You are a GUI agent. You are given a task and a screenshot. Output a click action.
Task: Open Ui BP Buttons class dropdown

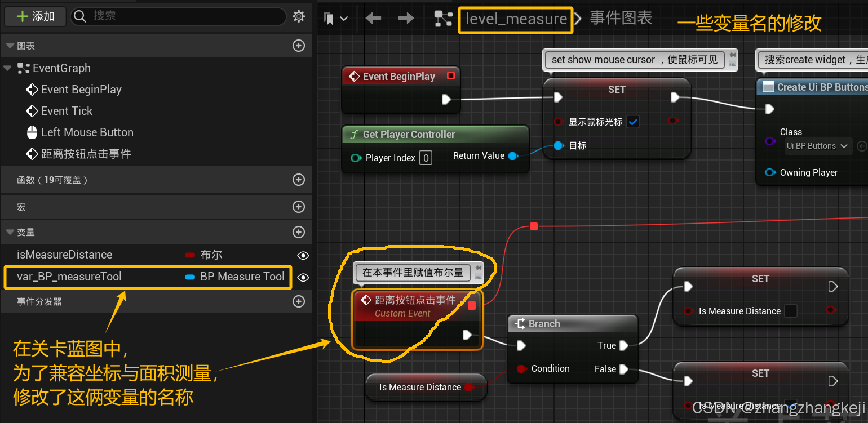817,146
